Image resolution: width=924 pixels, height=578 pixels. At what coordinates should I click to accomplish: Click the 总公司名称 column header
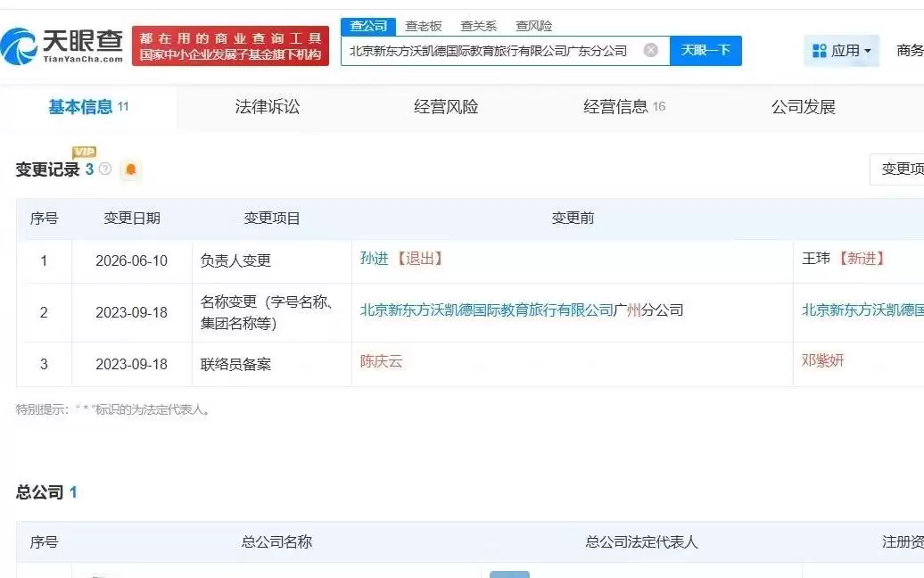[x=277, y=542]
